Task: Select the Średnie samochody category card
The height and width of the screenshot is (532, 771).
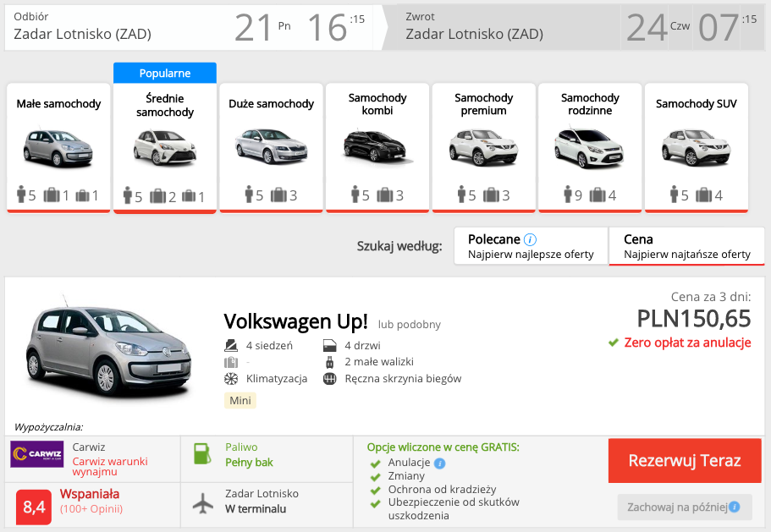Action: [165, 147]
